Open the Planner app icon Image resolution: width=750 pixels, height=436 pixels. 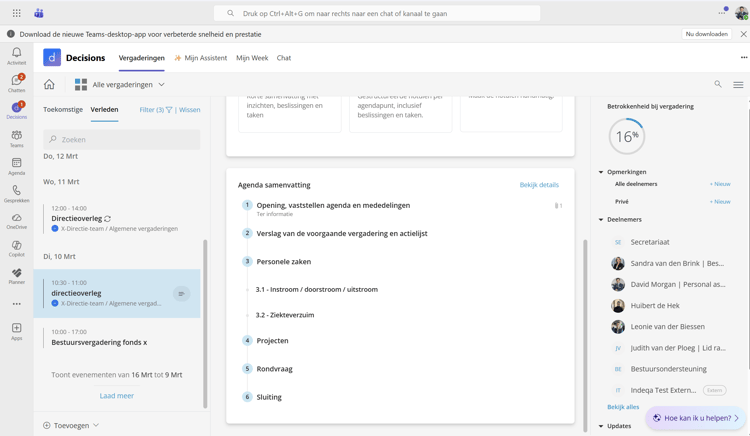(17, 276)
